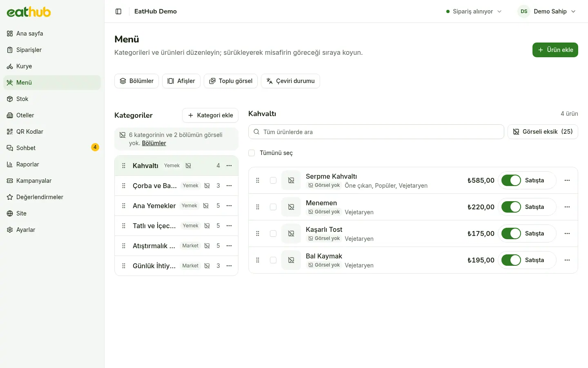Navigate to Kampanyalar
The image size is (588, 368).
pos(52,181)
